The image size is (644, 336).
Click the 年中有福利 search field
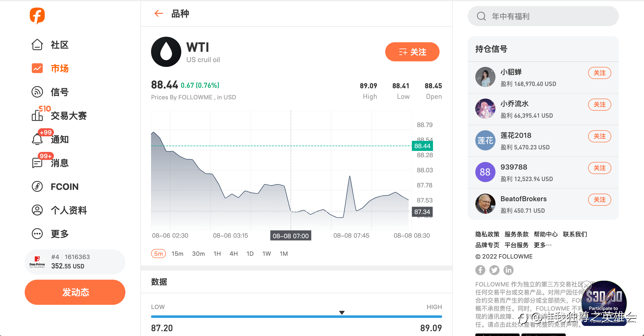pyautogui.click(x=543, y=16)
